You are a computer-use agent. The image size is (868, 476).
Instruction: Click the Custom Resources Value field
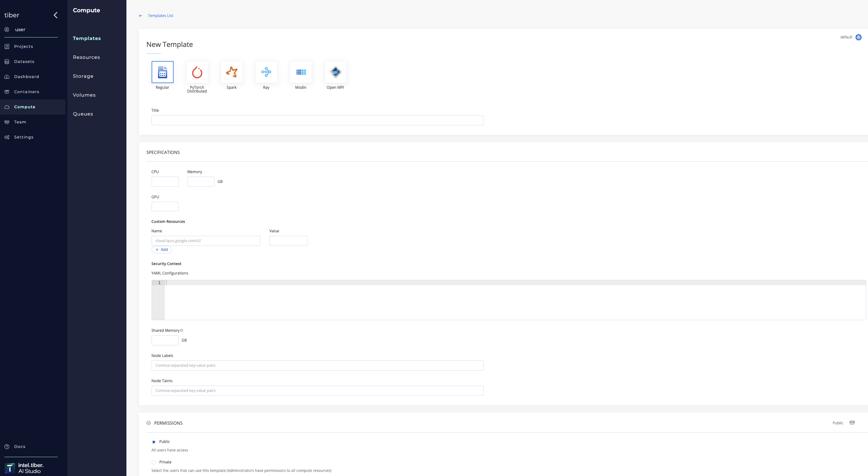[x=288, y=241]
